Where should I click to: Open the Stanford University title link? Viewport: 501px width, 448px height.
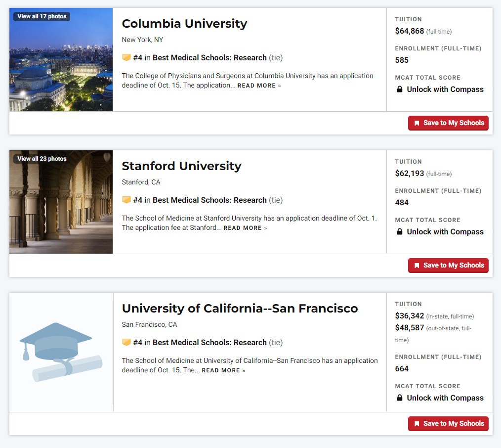pyautogui.click(x=181, y=166)
